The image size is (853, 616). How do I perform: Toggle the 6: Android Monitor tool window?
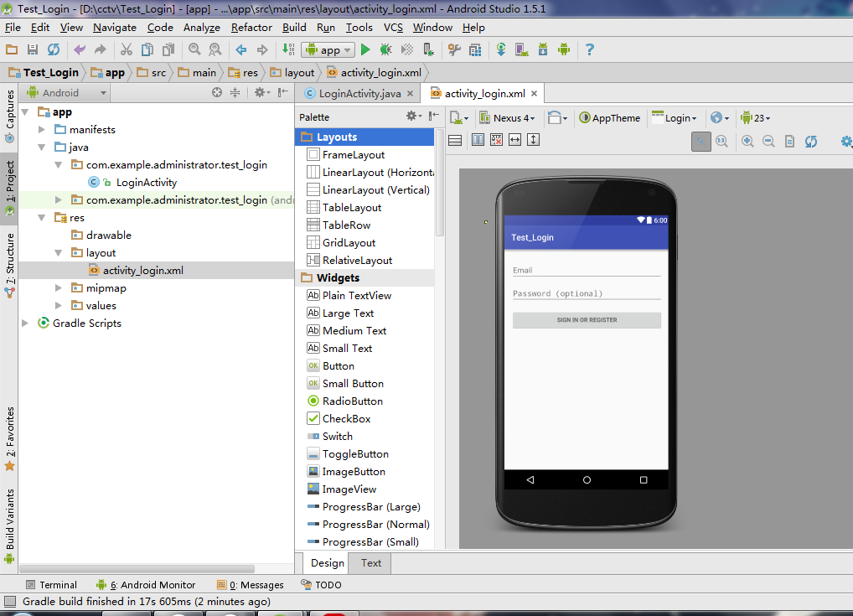146,585
